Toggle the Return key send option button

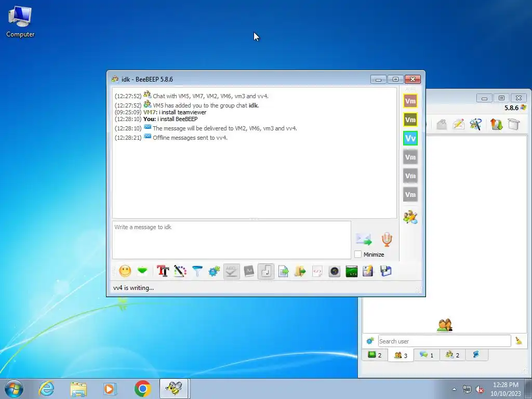[x=266, y=271]
